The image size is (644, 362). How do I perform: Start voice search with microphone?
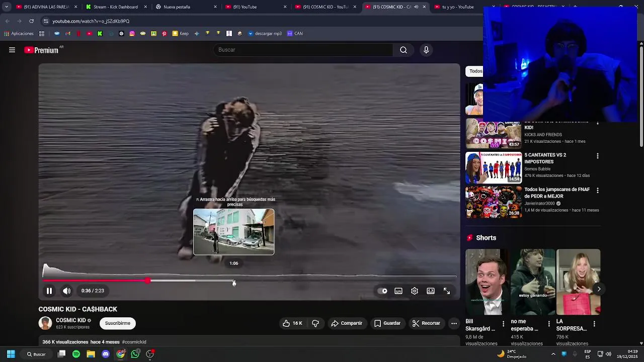426,50
